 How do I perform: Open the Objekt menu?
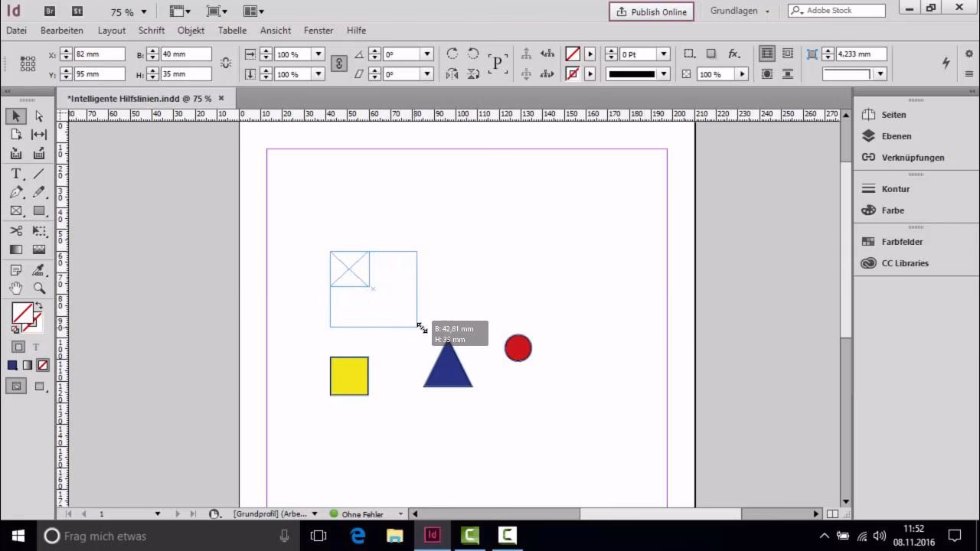pos(191,31)
